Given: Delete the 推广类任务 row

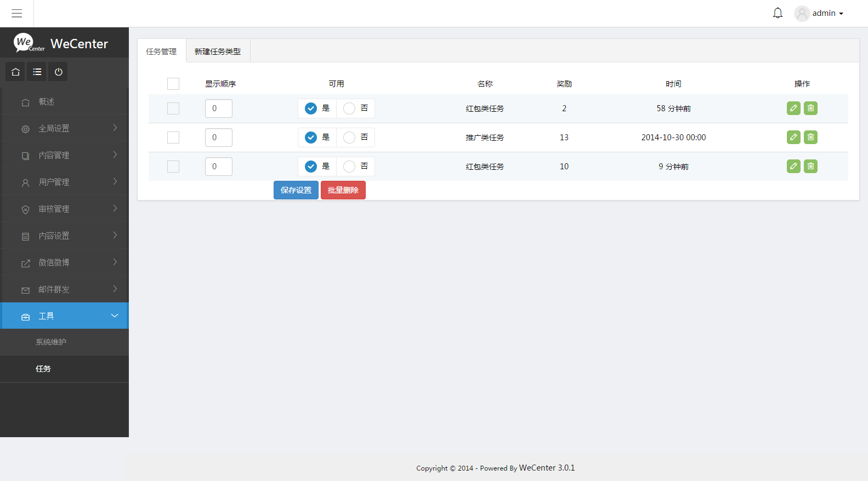Looking at the screenshot, I should click(x=810, y=137).
